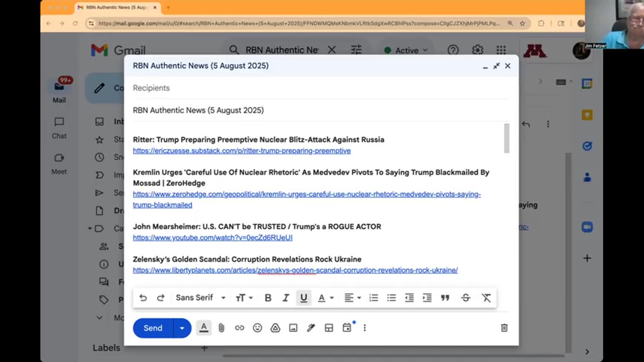
Task: Click the Recipients field
Action: [321, 88]
